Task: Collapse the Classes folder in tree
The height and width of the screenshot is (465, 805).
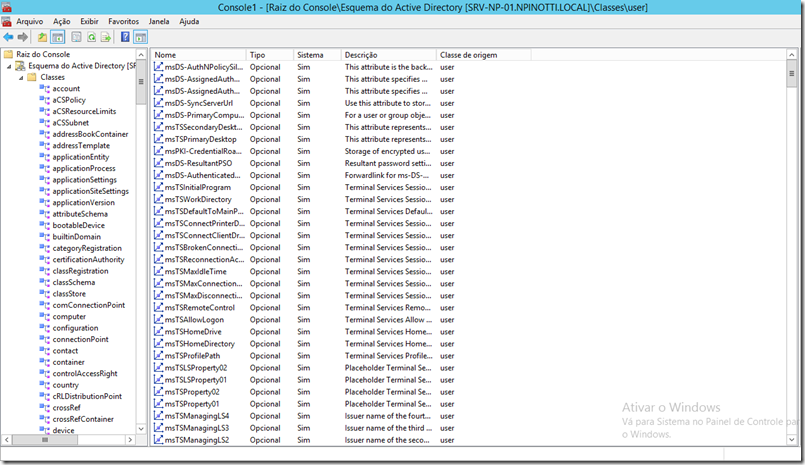Action: 21,78
